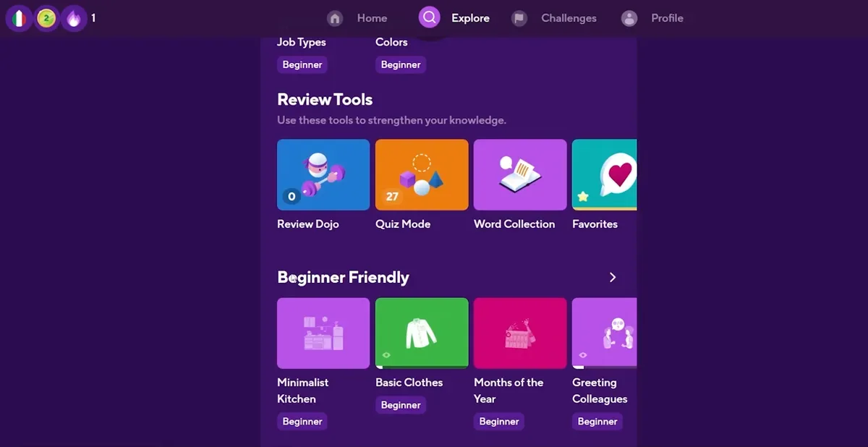The width and height of the screenshot is (868, 447).
Task: Select the Months of the Year lesson
Action: [520, 333]
